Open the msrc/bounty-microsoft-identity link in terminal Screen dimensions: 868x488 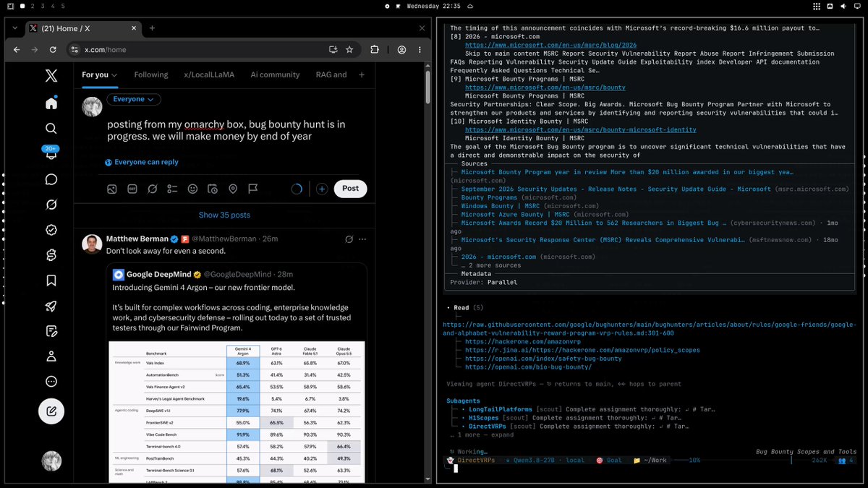(x=581, y=130)
